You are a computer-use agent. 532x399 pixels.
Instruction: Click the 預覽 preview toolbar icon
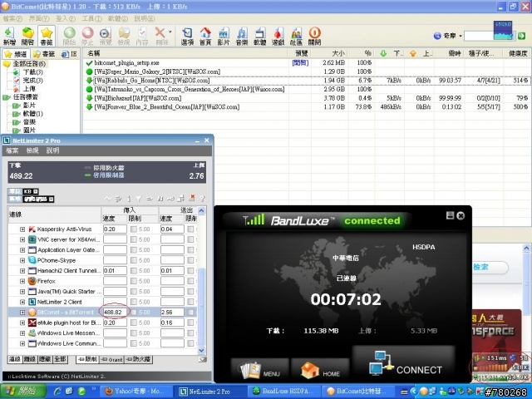106,36
